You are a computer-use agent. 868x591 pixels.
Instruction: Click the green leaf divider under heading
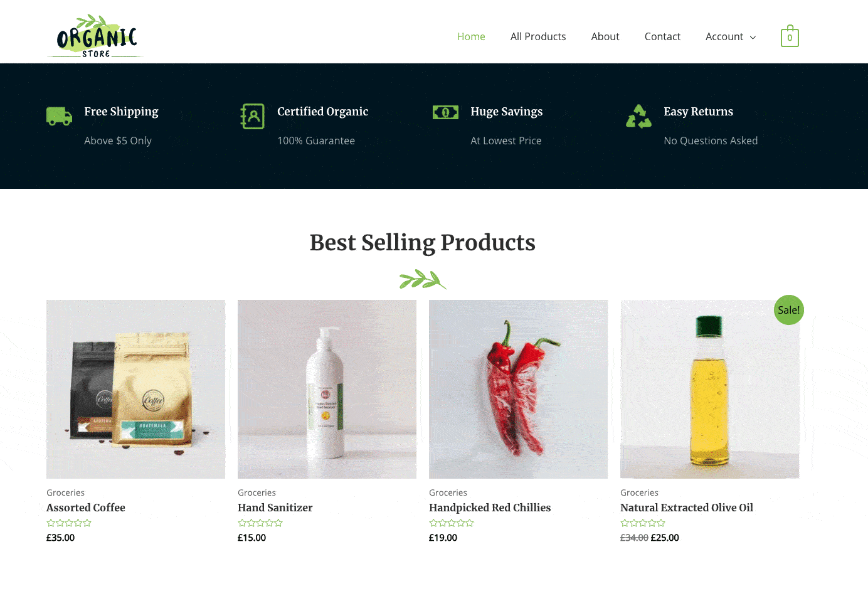click(x=423, y=280)
